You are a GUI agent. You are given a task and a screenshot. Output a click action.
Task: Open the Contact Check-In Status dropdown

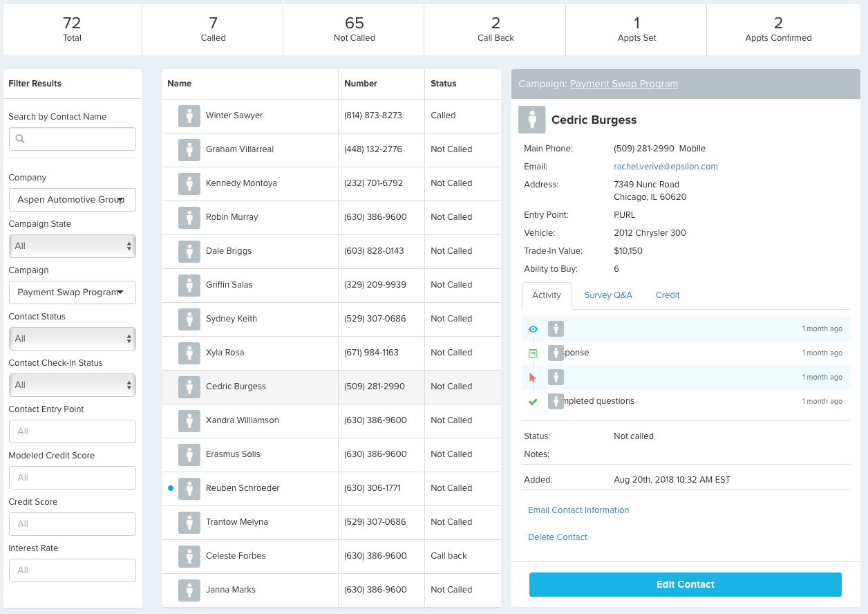coord(73,385)
